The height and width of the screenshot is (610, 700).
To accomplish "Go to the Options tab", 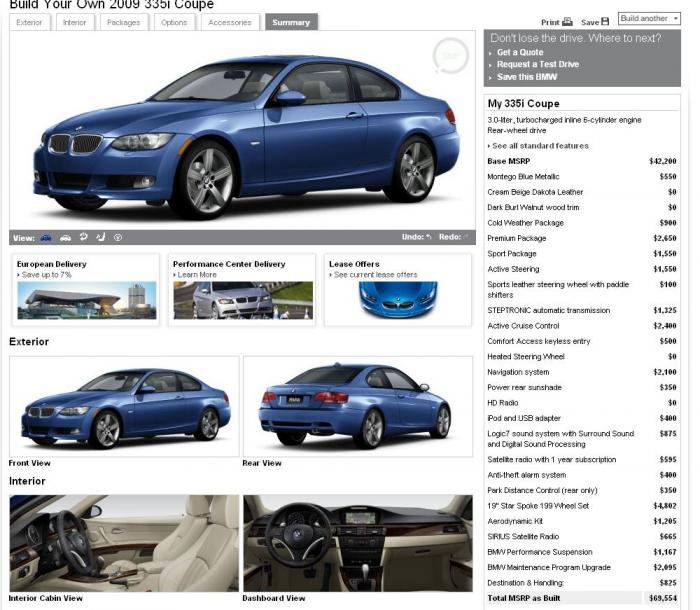I will (174, 22).
